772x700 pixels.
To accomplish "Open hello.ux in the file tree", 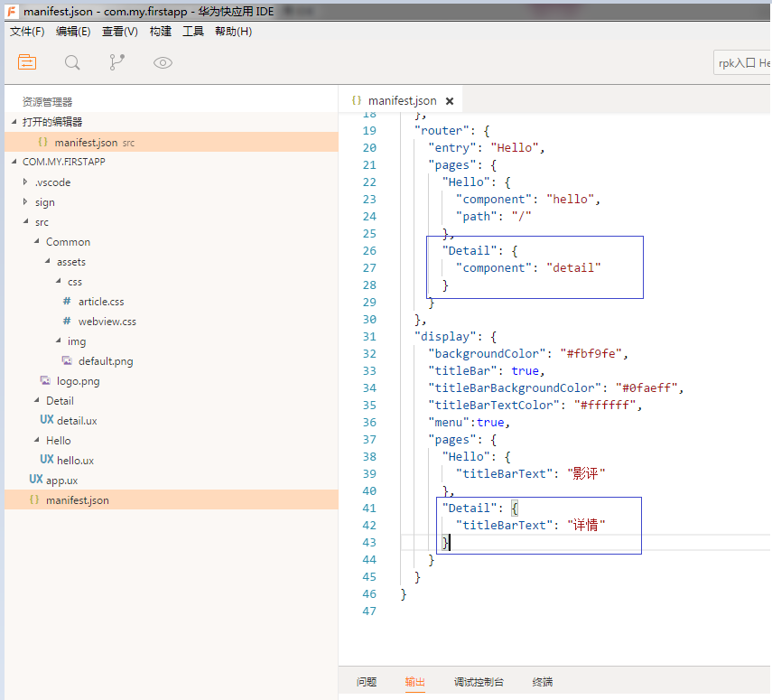I will point(75,460).
